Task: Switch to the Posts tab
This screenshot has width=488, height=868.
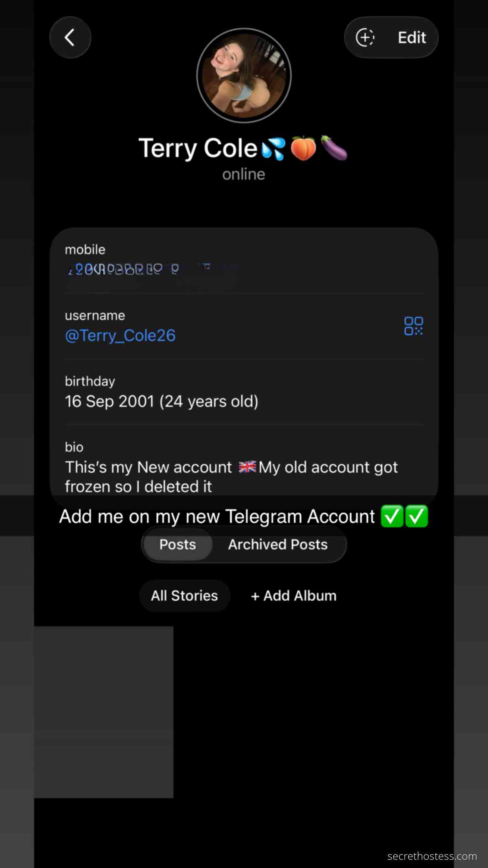Action: pyautogui.click(x=178, y=544)
